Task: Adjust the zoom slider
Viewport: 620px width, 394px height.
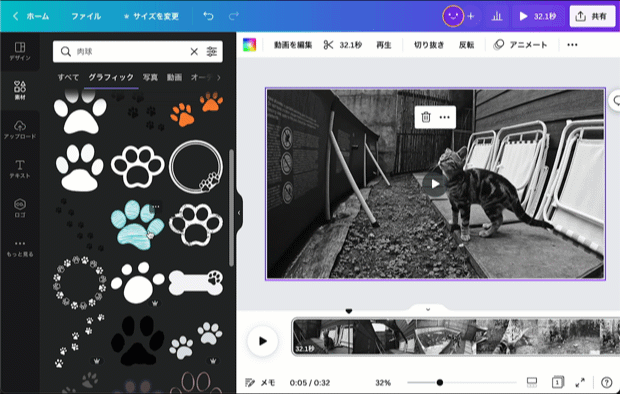Action: click(461, 383)
